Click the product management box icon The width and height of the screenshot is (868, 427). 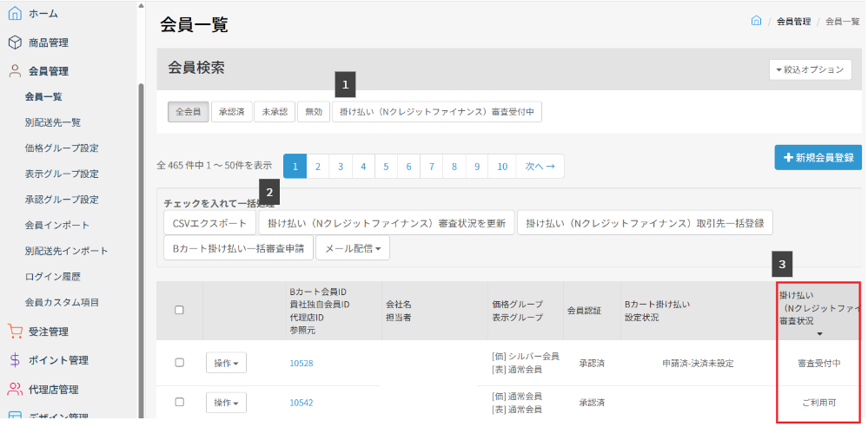15,43
